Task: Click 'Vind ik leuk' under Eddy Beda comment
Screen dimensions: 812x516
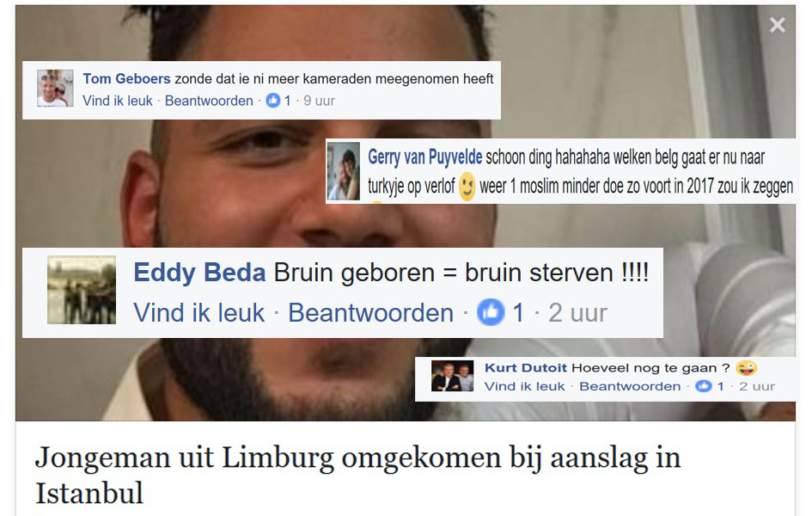Action: click(198, 313)
